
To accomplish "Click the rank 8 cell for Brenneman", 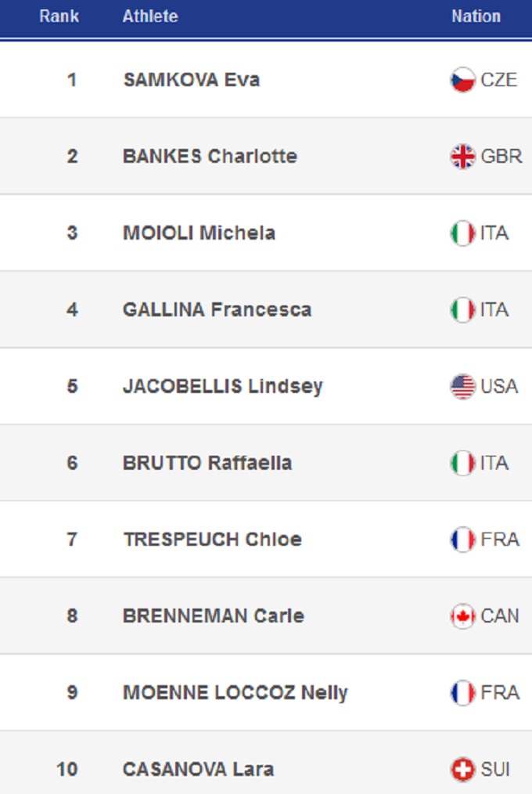I will pos(72,616).
